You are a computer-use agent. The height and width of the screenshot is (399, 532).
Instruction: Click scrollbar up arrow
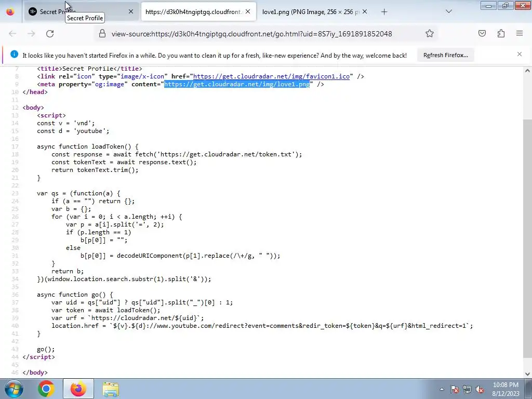[x=527, y=71]
